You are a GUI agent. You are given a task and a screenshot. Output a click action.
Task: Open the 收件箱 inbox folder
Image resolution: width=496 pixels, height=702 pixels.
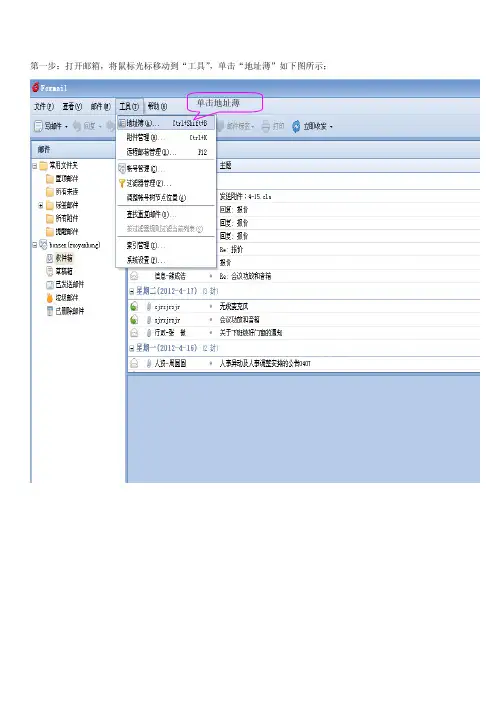[64, 258]
